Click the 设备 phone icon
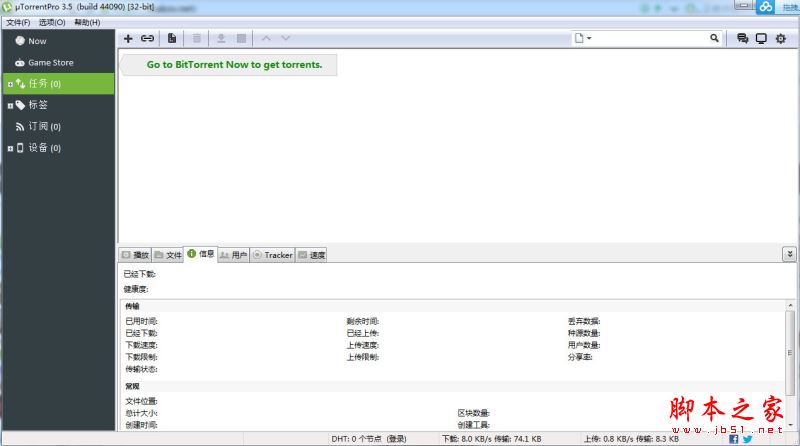The height and width of the screenshot is (446, 800). tap(20, 148)
